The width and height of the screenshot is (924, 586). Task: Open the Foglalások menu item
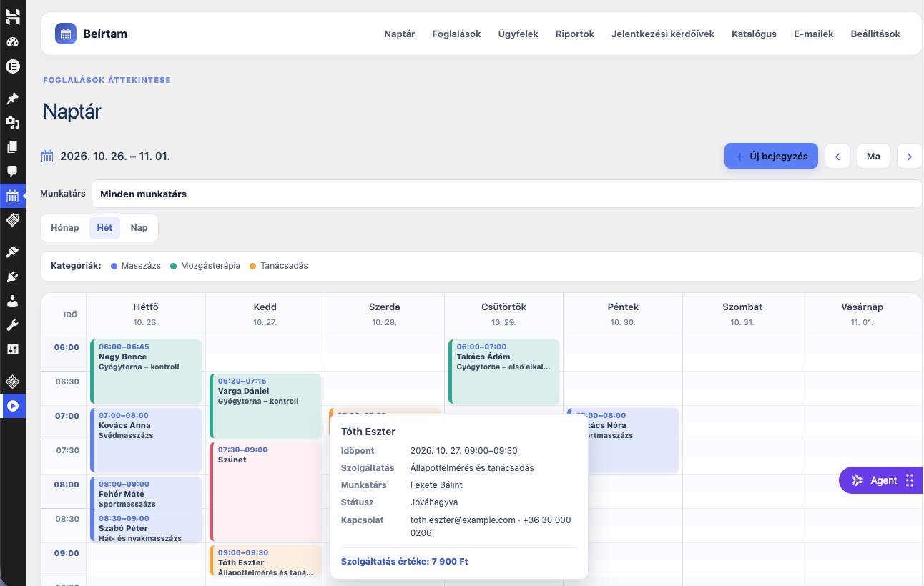coord(457,34)
